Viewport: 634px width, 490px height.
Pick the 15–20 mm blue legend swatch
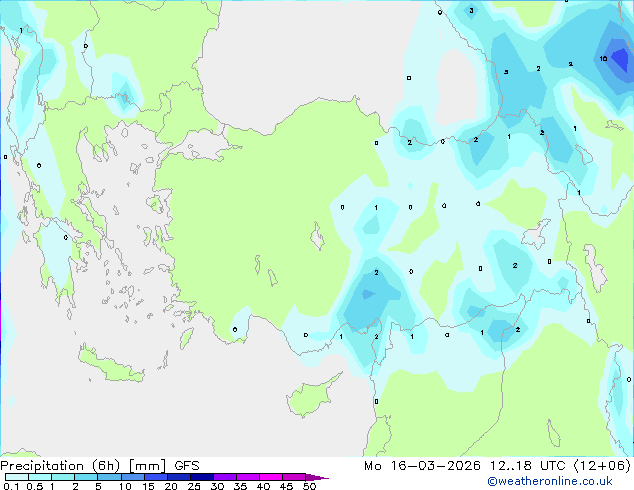pyautogui.click(x=156, y=477)
